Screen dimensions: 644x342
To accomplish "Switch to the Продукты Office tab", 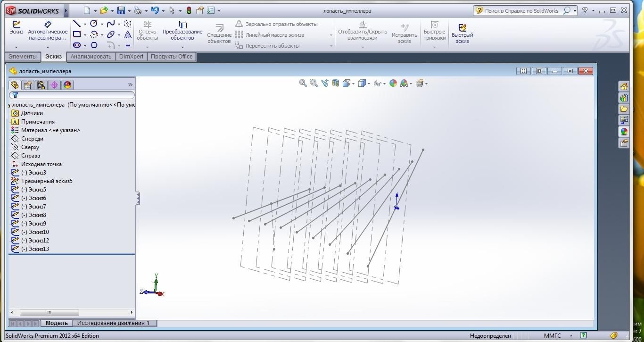I will [x=172, y=57].
